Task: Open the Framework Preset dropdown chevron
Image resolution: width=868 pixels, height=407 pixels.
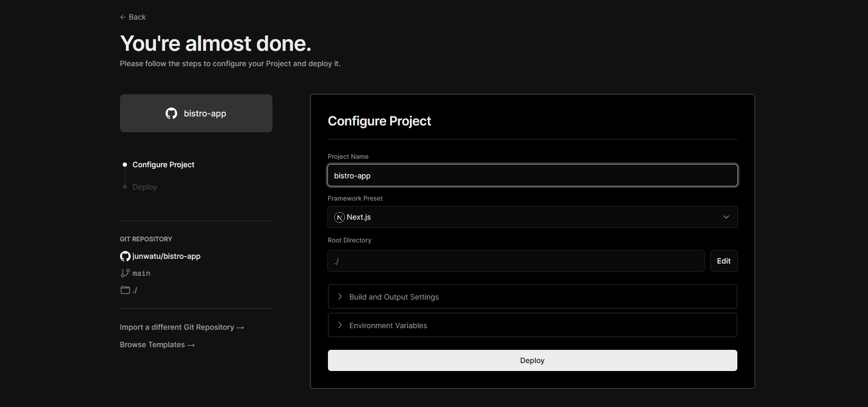Action: [726, 217]
